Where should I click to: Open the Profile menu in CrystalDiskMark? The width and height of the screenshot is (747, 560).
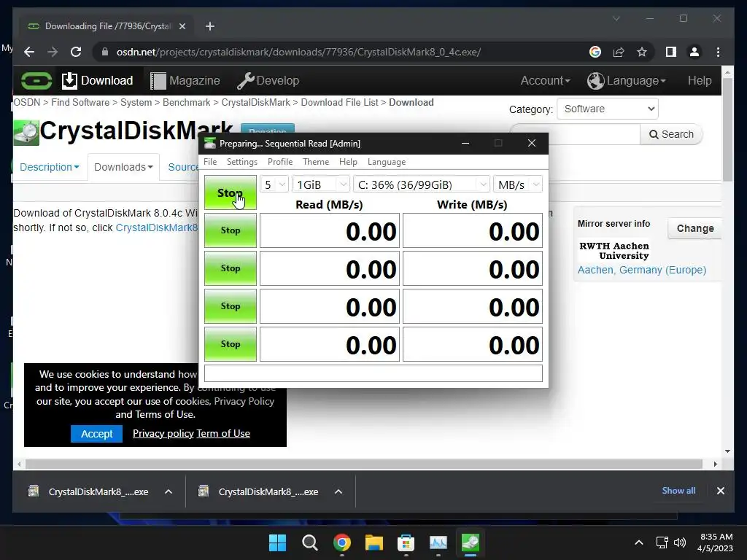(280, 162)
